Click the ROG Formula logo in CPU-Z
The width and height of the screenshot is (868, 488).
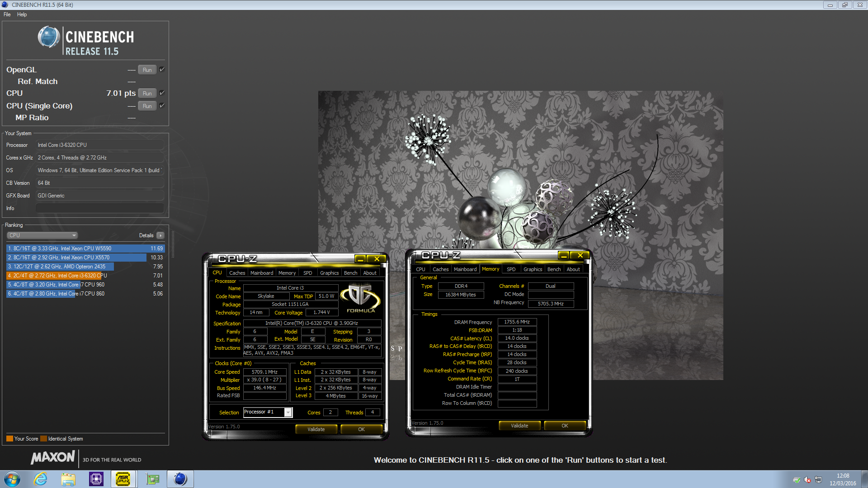(x=360, y=298)
